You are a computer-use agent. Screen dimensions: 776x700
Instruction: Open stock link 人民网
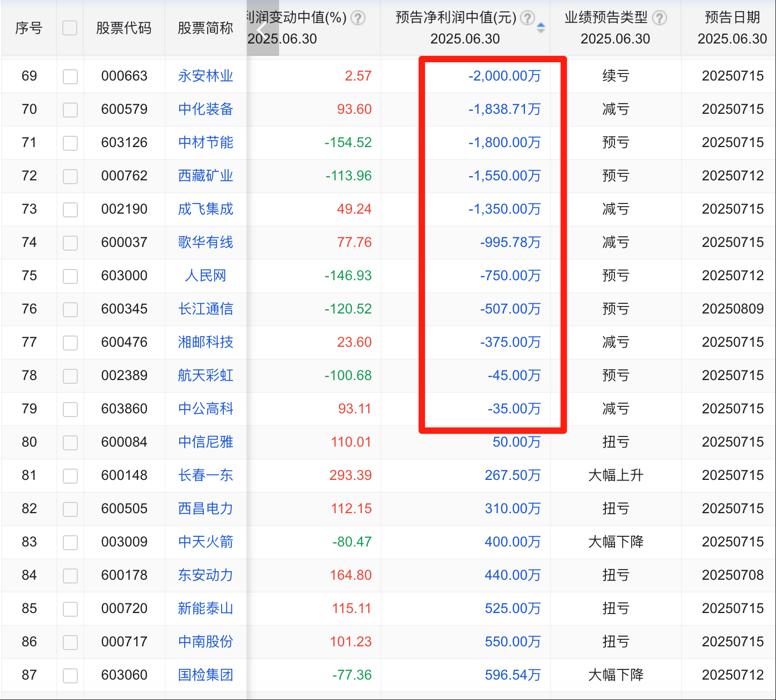[x=206, y=275]
